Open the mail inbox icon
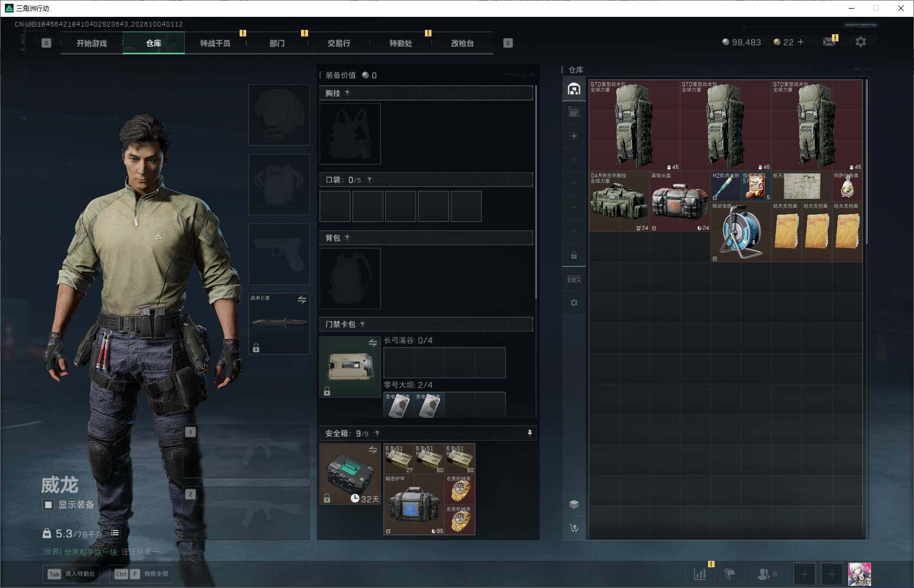 click(x=829, y=42)
